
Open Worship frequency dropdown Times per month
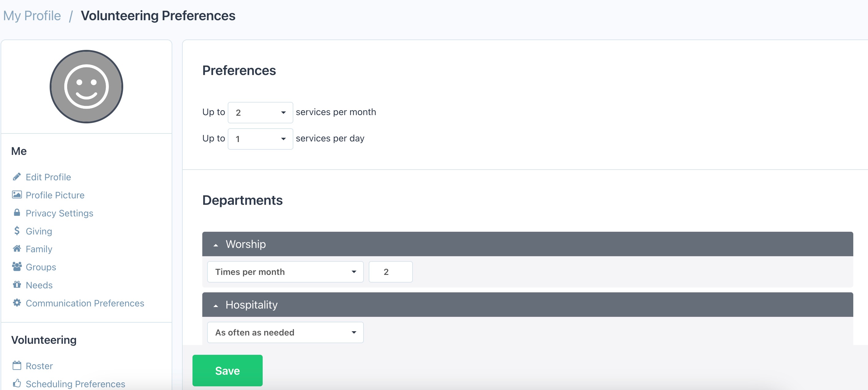click(x=285, y=272)
